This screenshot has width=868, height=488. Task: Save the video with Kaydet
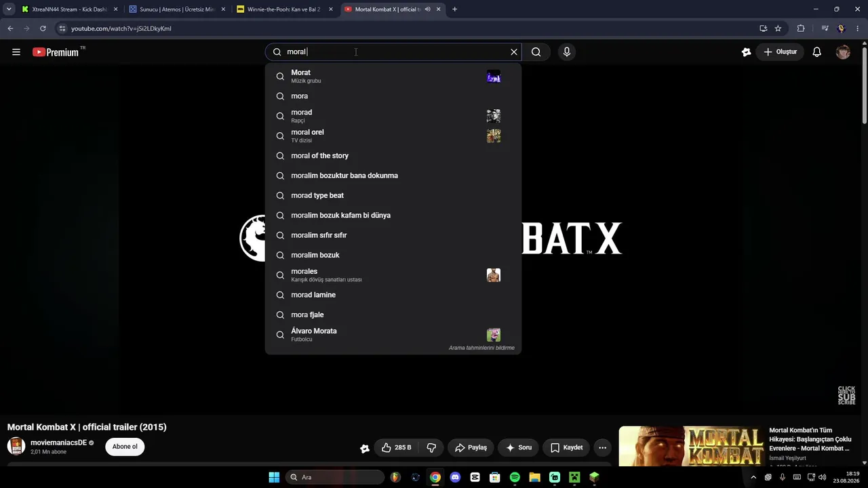566,447
